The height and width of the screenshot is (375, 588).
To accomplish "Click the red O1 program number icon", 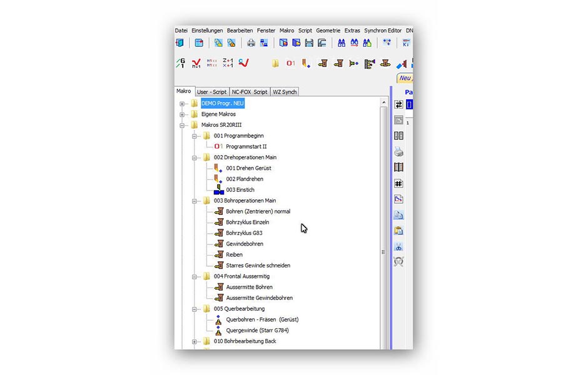I will point(291,63).
